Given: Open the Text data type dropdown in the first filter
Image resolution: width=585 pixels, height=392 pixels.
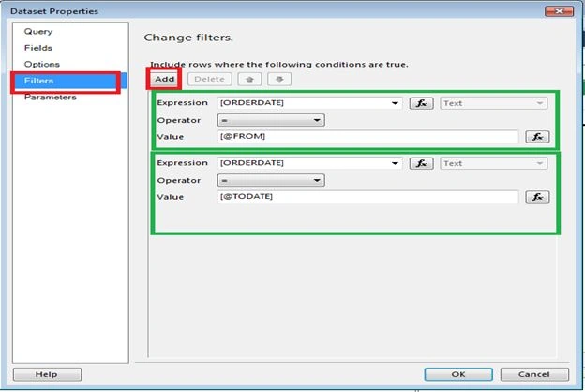Looking at the screenshot, I should coord(493,103).
